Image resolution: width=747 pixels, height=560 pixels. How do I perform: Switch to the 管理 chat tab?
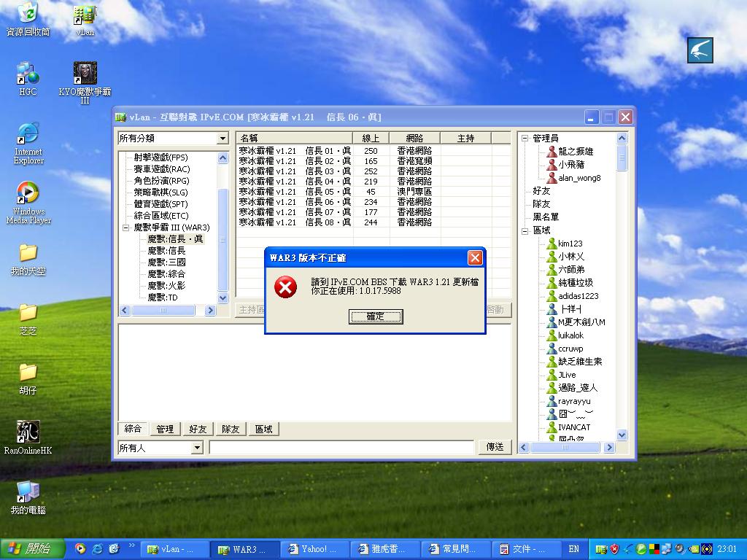(165, 429)
